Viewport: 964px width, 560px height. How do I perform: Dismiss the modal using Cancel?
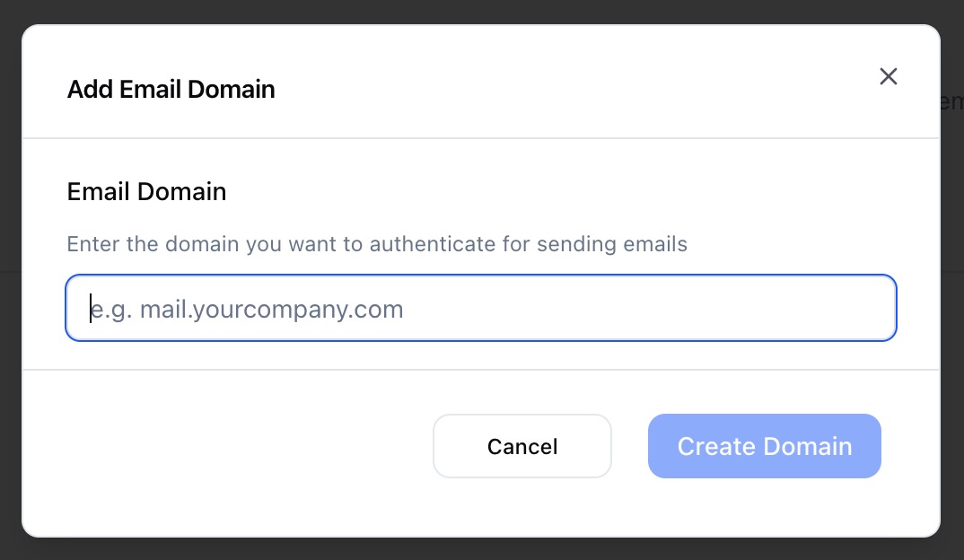[x=521, y=446]
